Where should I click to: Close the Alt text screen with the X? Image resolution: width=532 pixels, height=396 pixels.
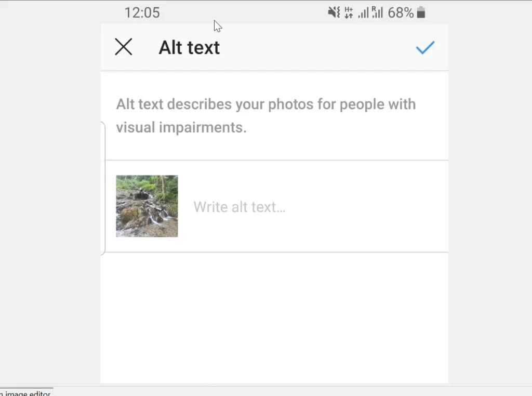click(x=124, y=47)
